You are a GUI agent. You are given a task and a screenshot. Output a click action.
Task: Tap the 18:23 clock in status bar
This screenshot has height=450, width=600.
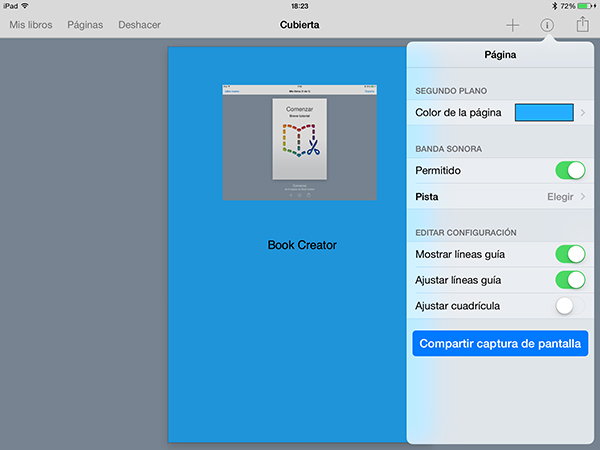click(300, 6)
